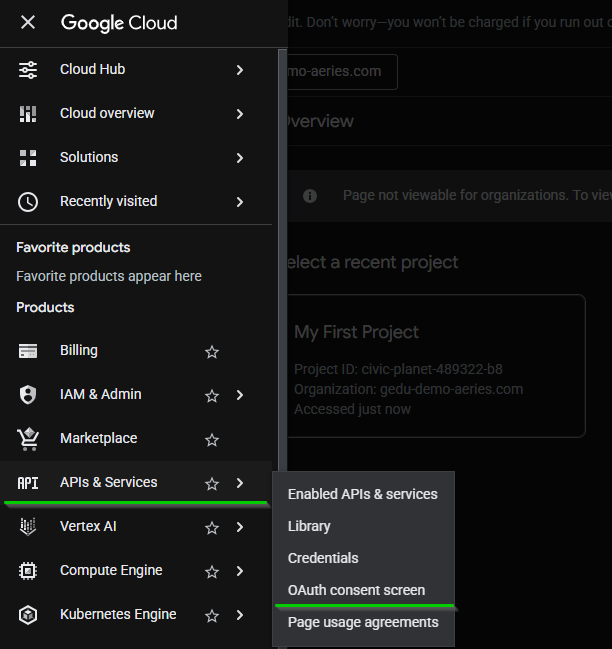Click the Cloud overview dashboard icon
This screenshot has width=612, height=649.
point(28,114)
